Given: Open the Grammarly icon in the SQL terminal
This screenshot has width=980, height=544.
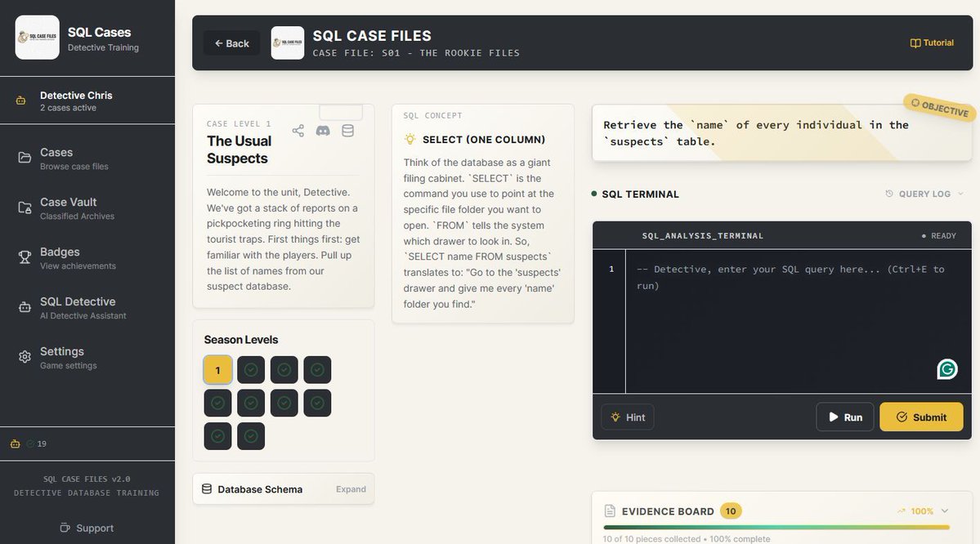Looking at the screenshot, I should pyautogui.click(x=946, y=368).
